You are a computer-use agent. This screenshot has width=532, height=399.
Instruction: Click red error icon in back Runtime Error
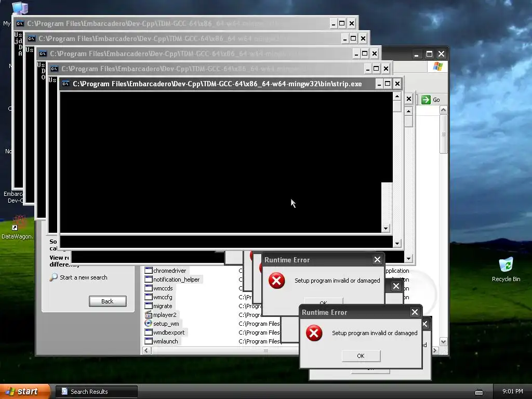coord(277,281)
